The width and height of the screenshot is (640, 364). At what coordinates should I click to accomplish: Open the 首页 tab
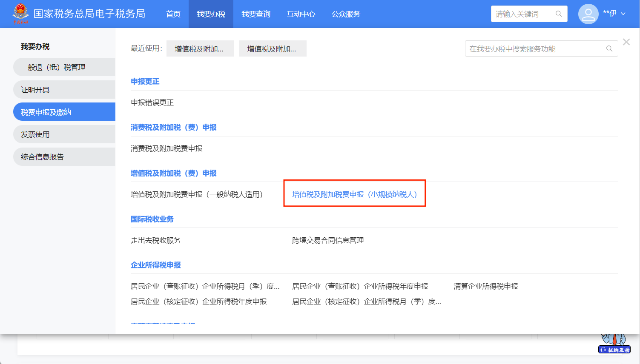pos(173,14)
